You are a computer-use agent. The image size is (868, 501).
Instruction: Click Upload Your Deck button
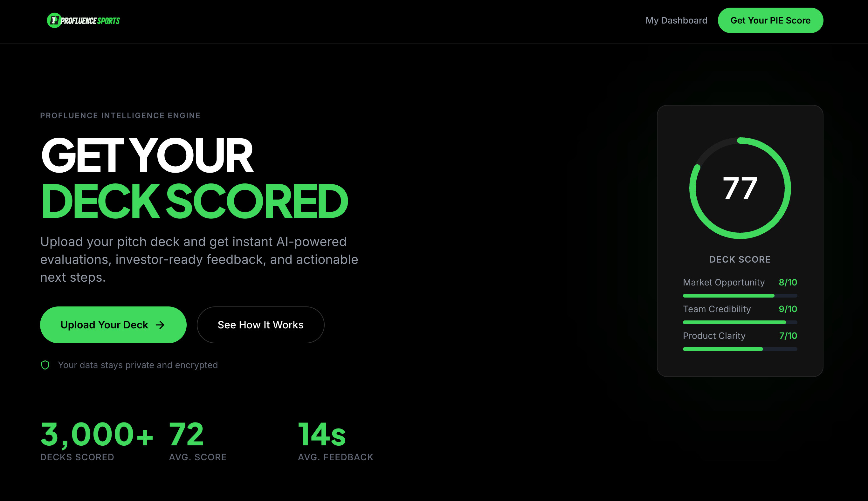(113, 325)
